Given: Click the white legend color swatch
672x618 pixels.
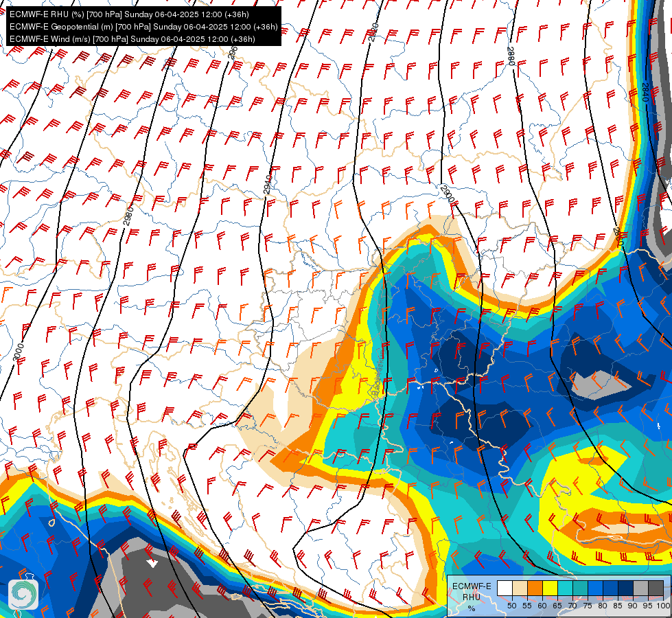Looking at the screenshot, I should [x=505, y=588].
